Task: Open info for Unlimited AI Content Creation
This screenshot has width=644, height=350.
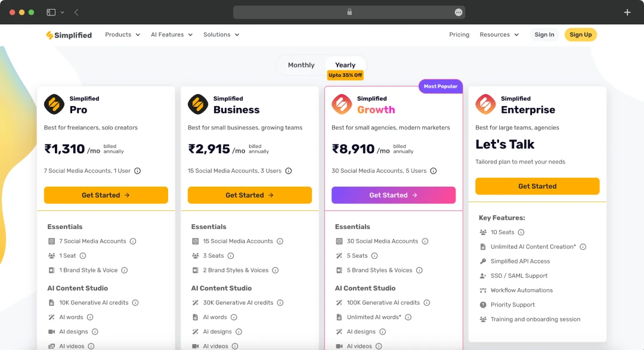Action: [583, 246]
